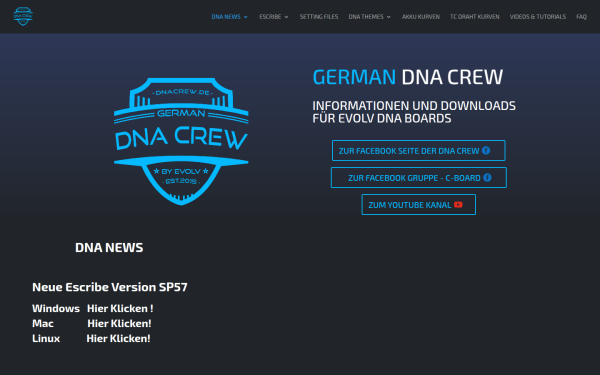Click the Mac Hier Klicken download link
Screen dimensions: 600x375
click(x=119, y=323)
